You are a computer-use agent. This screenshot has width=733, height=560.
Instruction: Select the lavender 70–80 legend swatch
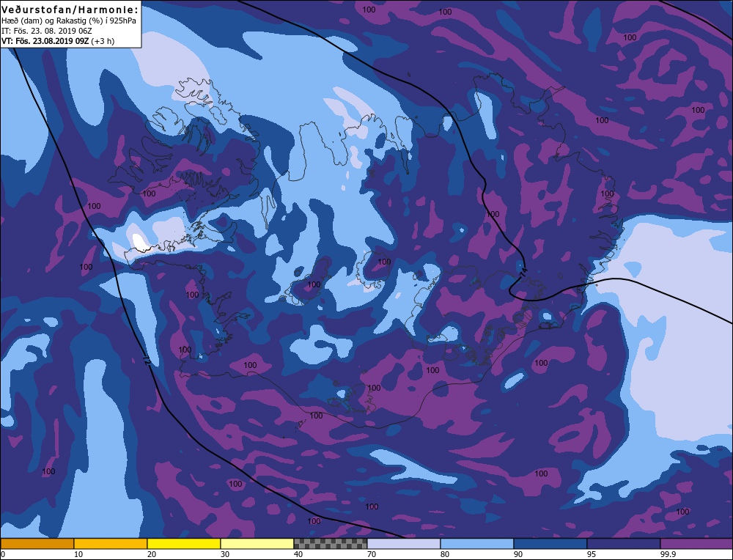[404, 543]
